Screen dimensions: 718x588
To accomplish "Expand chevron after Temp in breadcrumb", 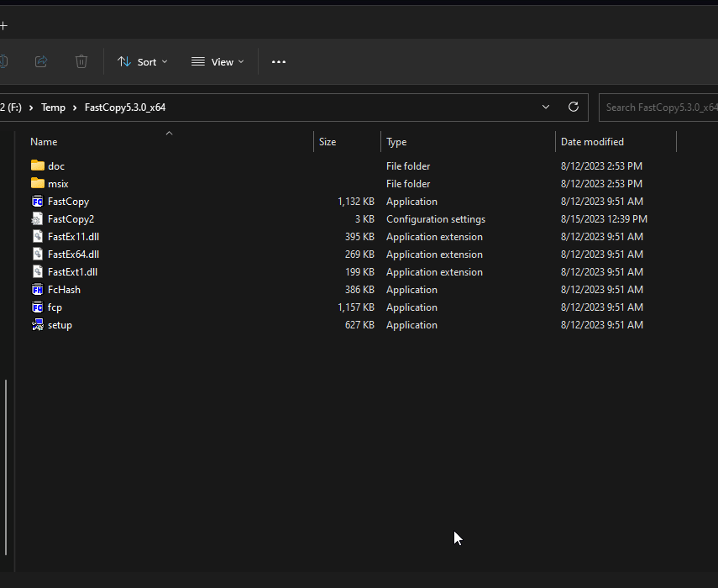I will point(75,108).
